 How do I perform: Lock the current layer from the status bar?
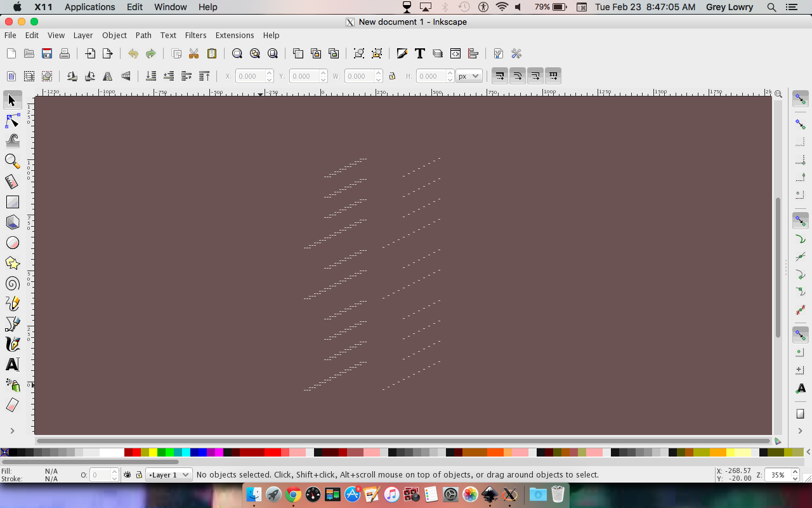(138, 474)
